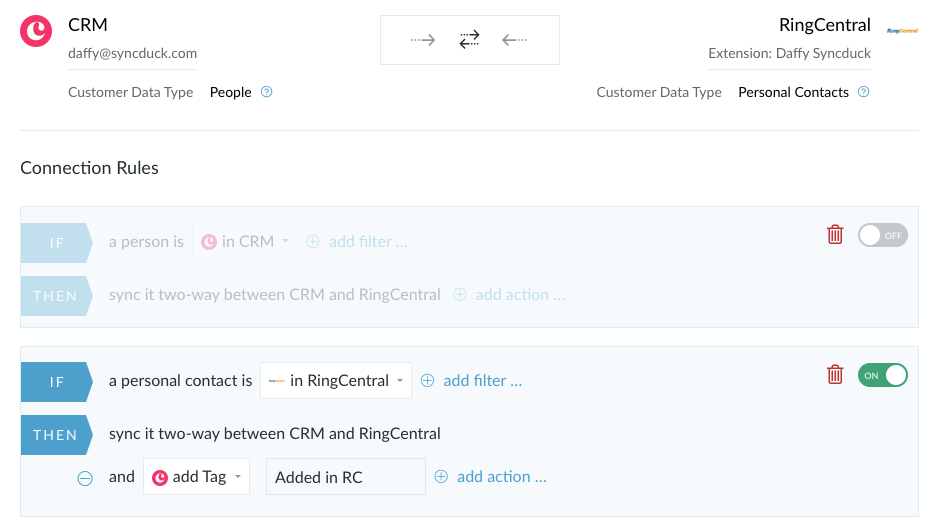Click IF label of RingCentral rule
Image resolution: width=935 pixels, height=529 pixels.
coord(57,382)
